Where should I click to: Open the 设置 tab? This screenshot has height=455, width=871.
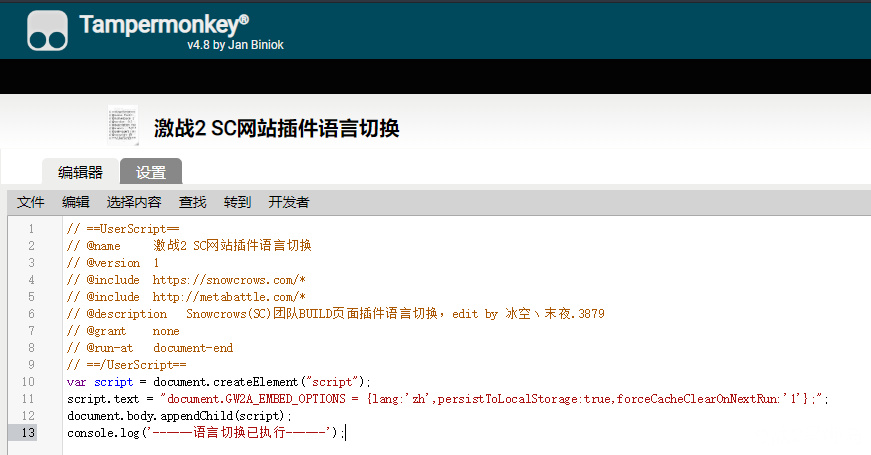[x=151, y=172]
